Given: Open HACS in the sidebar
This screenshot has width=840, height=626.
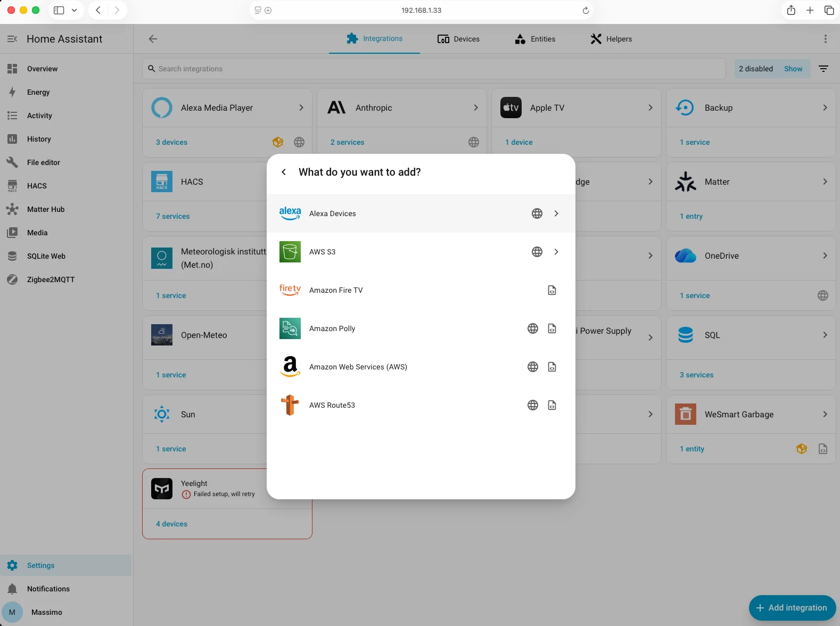Looking at the screenshot, I should click(66, 186).
